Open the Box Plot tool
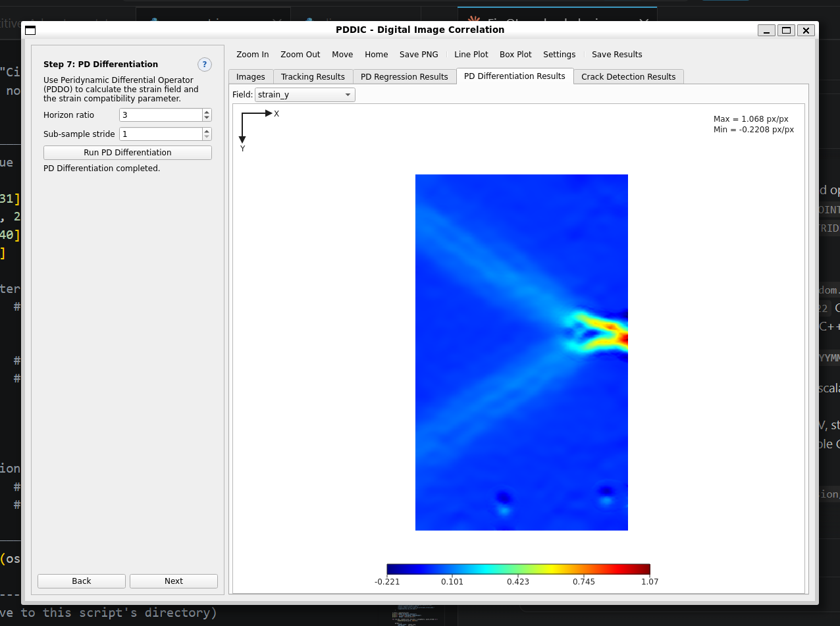Screen dimensions: 840x626 point(515,55)
